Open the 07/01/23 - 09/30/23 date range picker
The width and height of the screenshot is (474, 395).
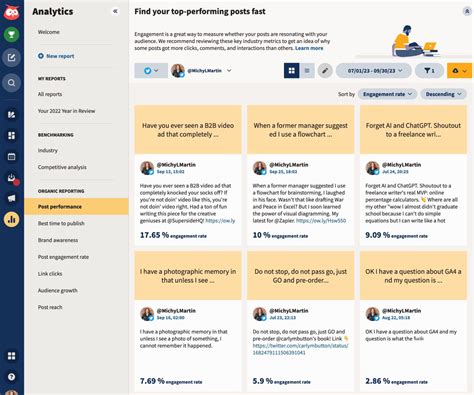click(x=374, y=71)
